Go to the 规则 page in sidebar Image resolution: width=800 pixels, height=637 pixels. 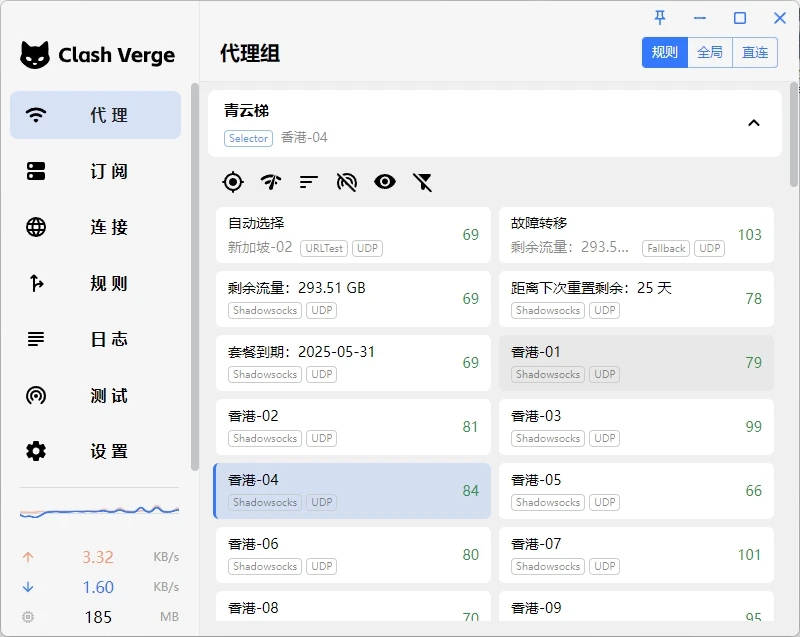coord(96,283)
